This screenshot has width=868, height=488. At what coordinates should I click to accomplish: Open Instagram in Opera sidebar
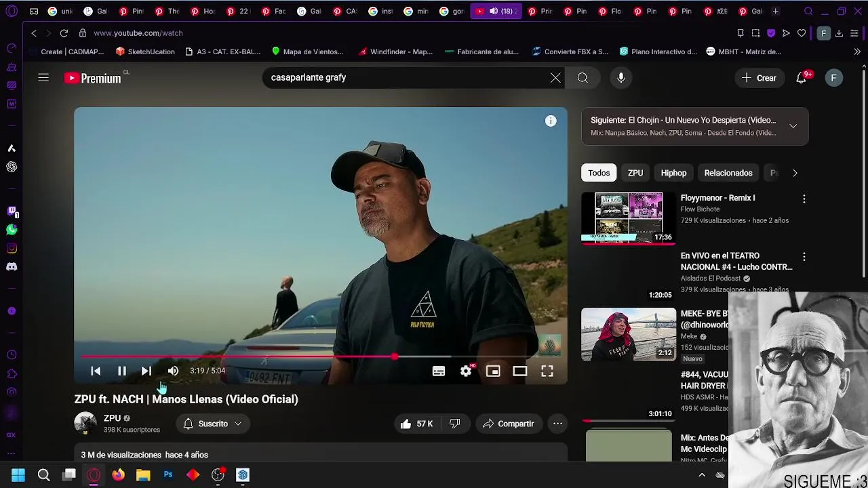point(12,248)
